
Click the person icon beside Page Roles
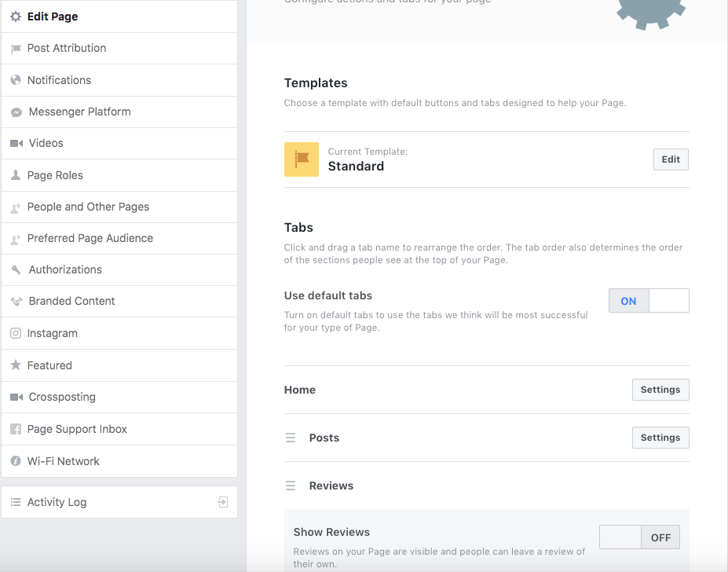click(16, 174)
